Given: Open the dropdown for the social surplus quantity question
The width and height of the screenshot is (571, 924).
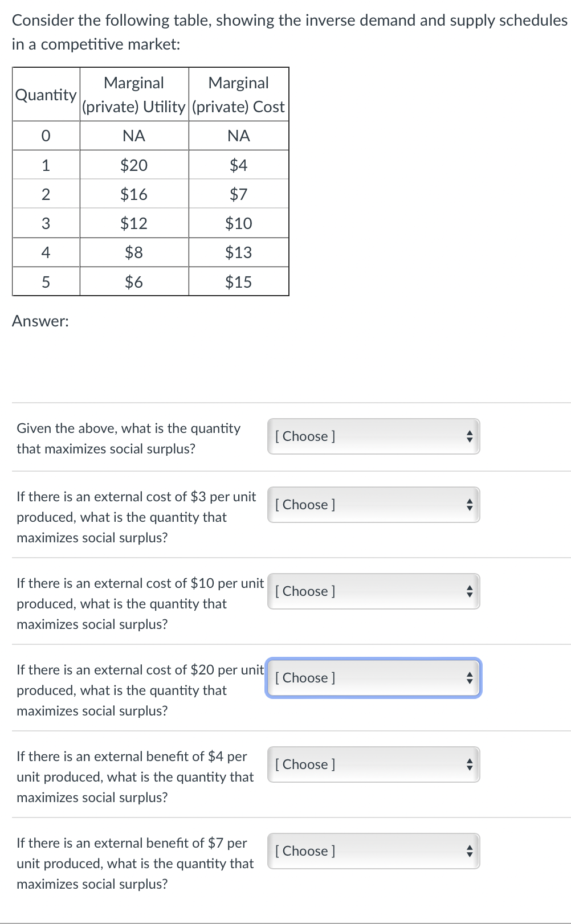Looking at the screenshot, I should coord(373,436).
